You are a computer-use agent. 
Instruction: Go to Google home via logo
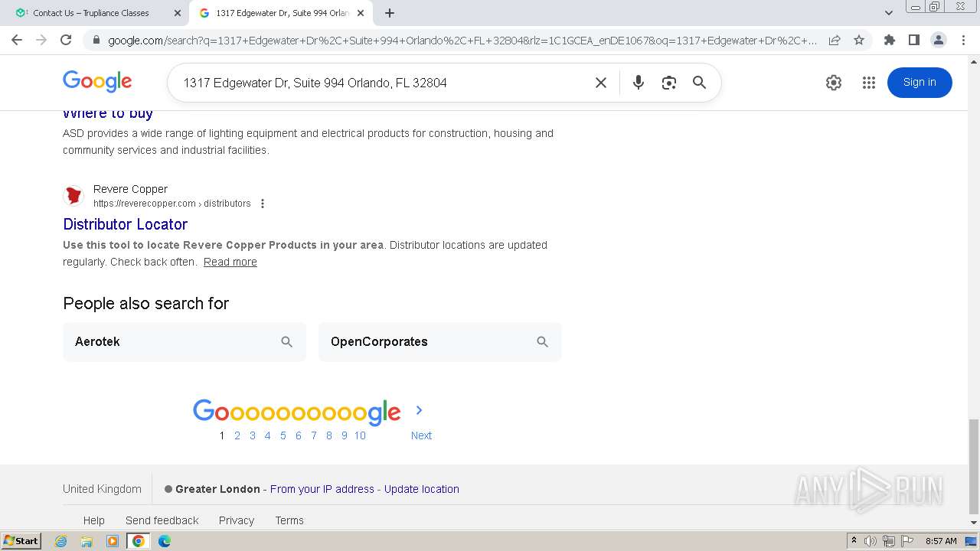click(x=97, y=82)
